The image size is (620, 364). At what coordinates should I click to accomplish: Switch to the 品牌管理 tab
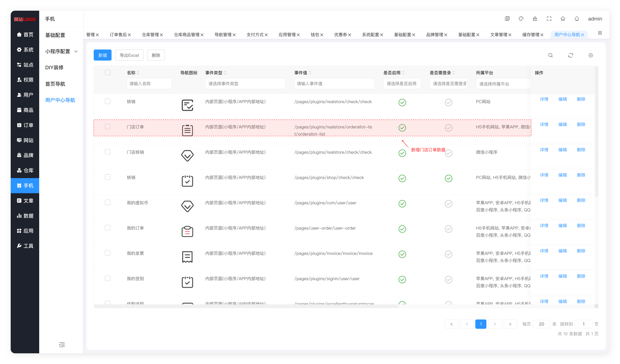click(x=435, y=35)
